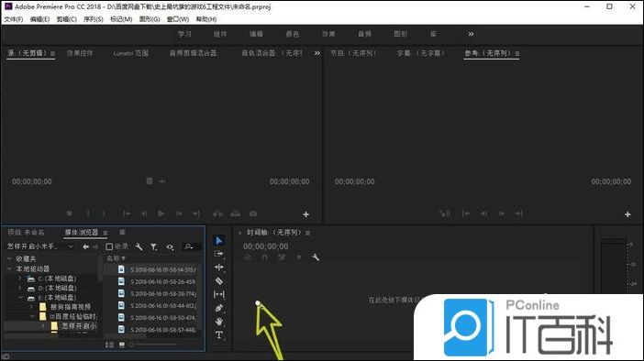Select file S 2018-06-16 01-58-44-612
Viewport: 644px width, 361px height.
tap(163, 305)
